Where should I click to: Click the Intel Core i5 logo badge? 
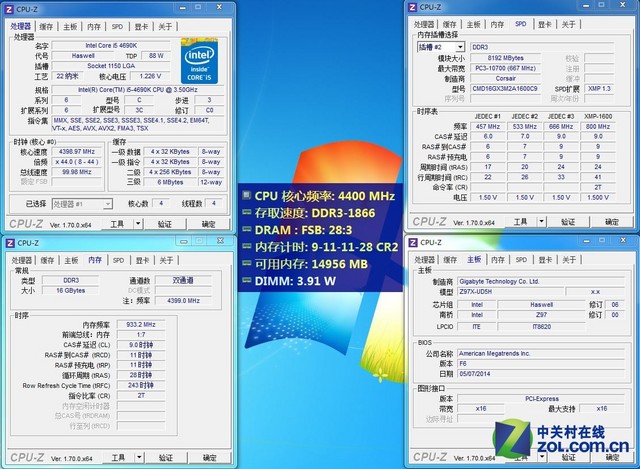point(199,61)
